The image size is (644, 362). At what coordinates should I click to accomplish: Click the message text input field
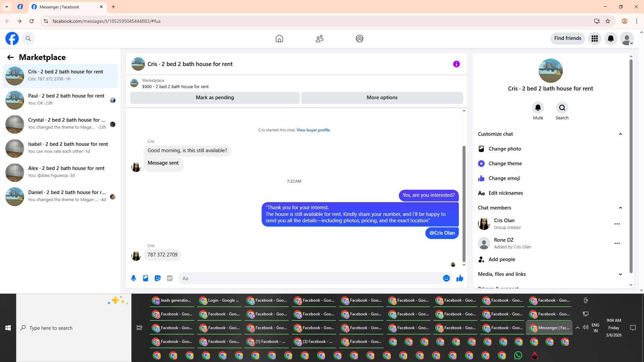point(309,278)
